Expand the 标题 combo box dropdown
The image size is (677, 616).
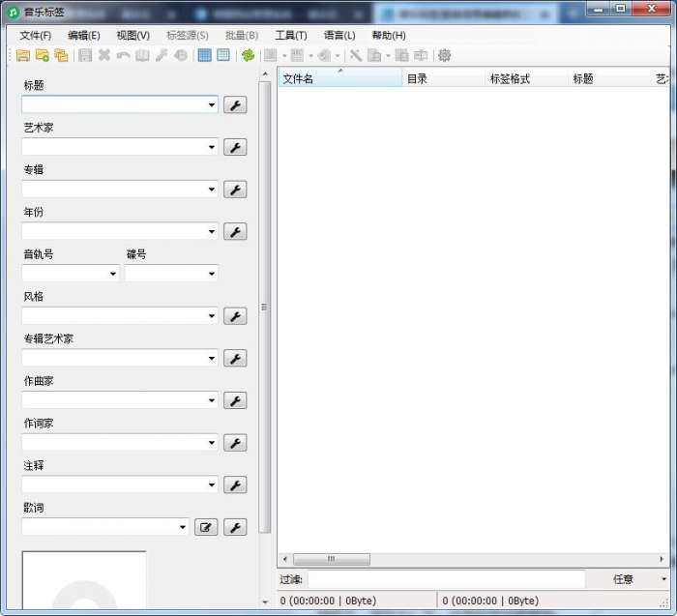tap(212, 104)
